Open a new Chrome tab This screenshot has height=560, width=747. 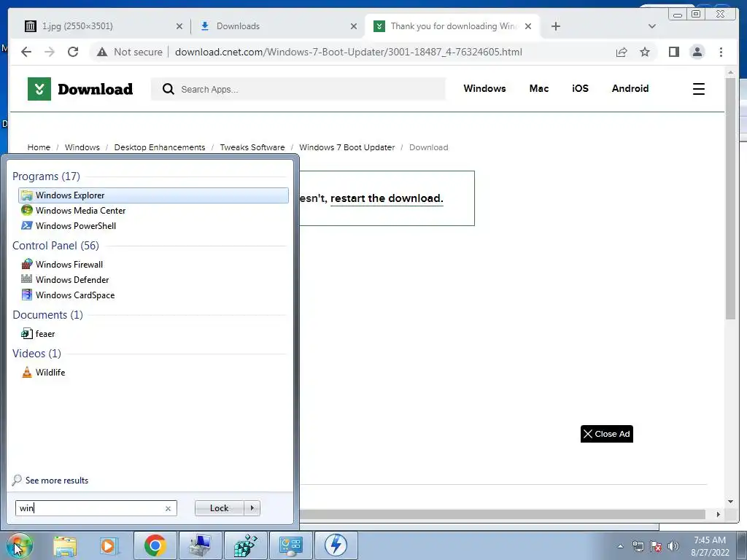coord(555,26)
